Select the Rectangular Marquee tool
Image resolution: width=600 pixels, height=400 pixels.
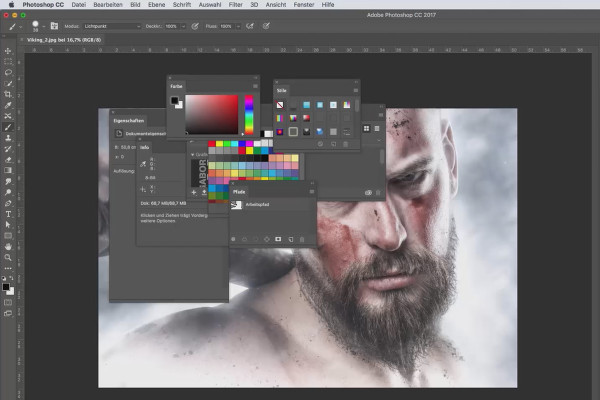8,62
